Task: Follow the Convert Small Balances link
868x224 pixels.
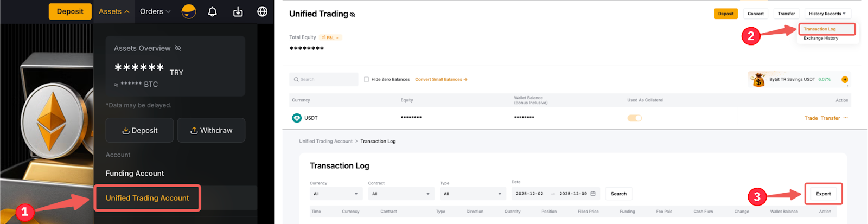Action: 441,79
